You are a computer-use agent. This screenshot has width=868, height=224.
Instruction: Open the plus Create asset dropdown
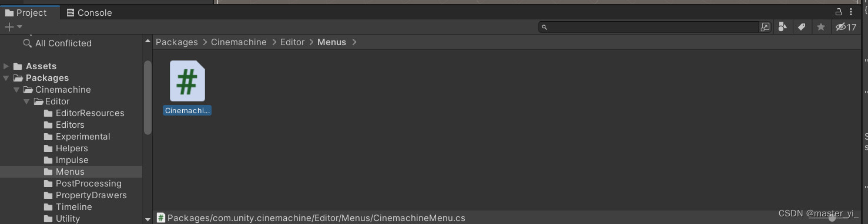click(x=14, y=27)
